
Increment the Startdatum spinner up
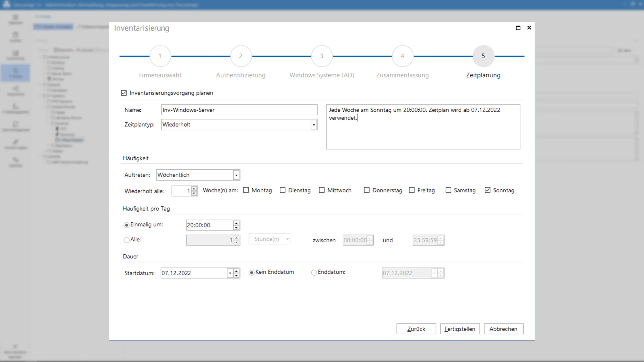(236, 271)
